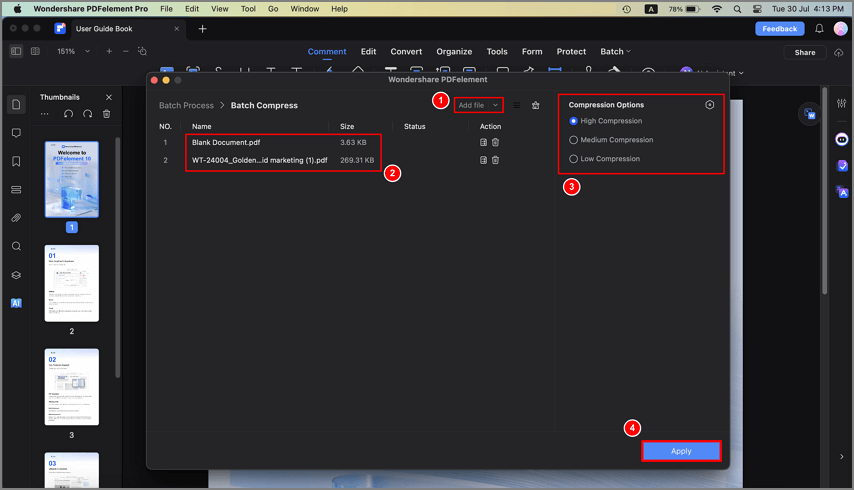This screenshot has width=854, height=490.
Task: Click the cloud upload icon
Action: point(839,52)
